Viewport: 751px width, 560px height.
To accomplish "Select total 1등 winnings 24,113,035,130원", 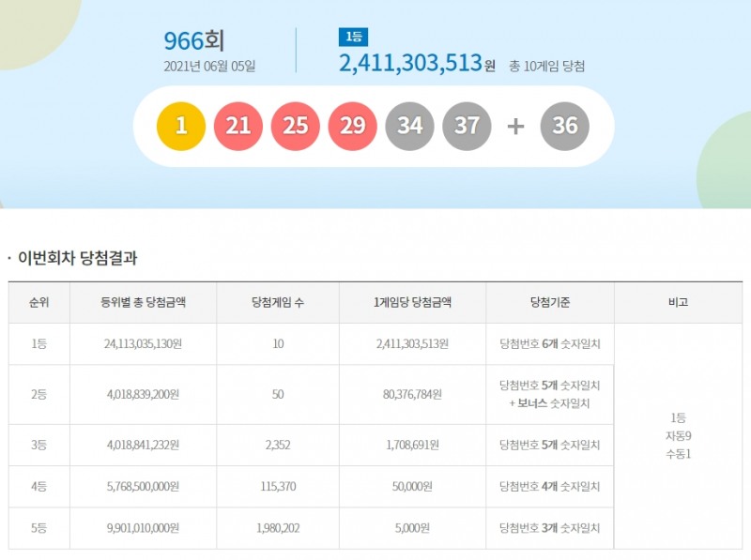I will [x=142, y=344].
